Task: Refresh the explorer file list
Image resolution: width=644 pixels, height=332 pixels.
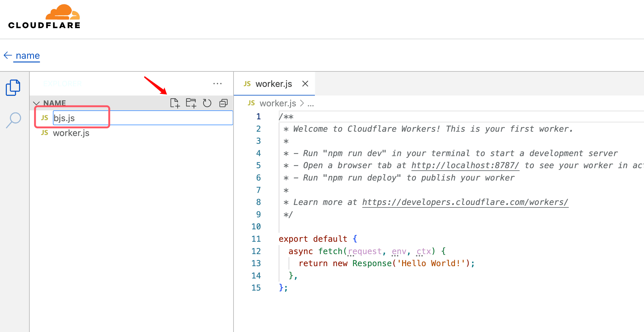Action: click(x=207, y=103)
